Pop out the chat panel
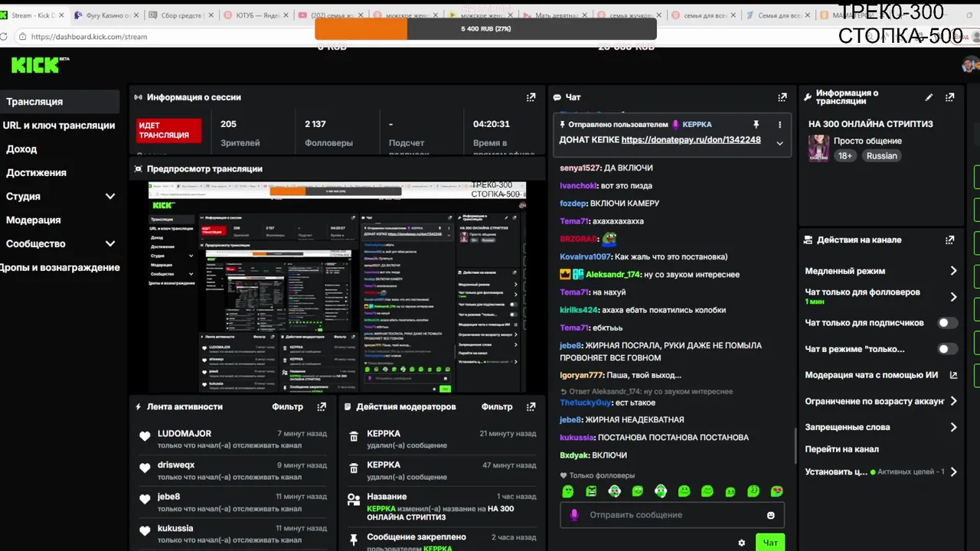 (x=782, y=97)
